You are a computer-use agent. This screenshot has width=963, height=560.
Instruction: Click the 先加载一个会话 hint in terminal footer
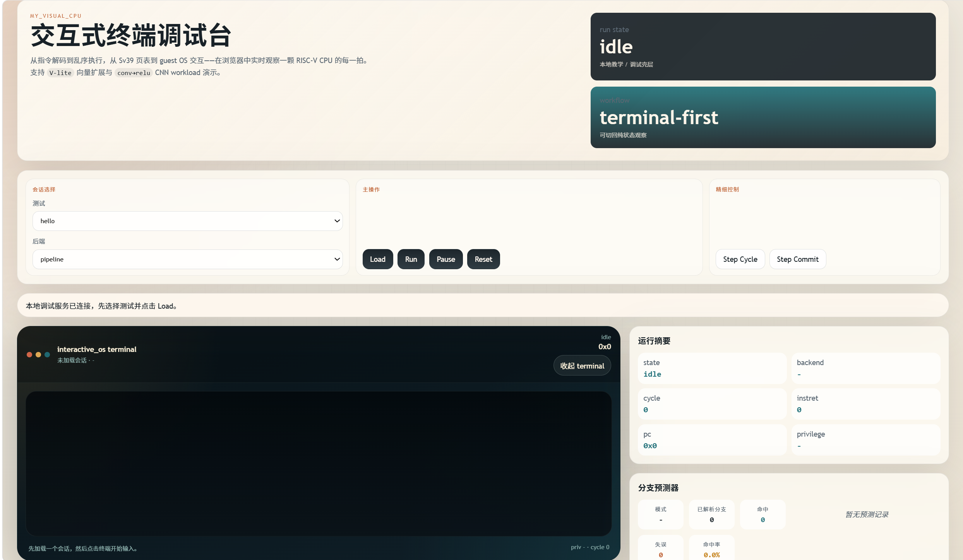pos(83,548)
